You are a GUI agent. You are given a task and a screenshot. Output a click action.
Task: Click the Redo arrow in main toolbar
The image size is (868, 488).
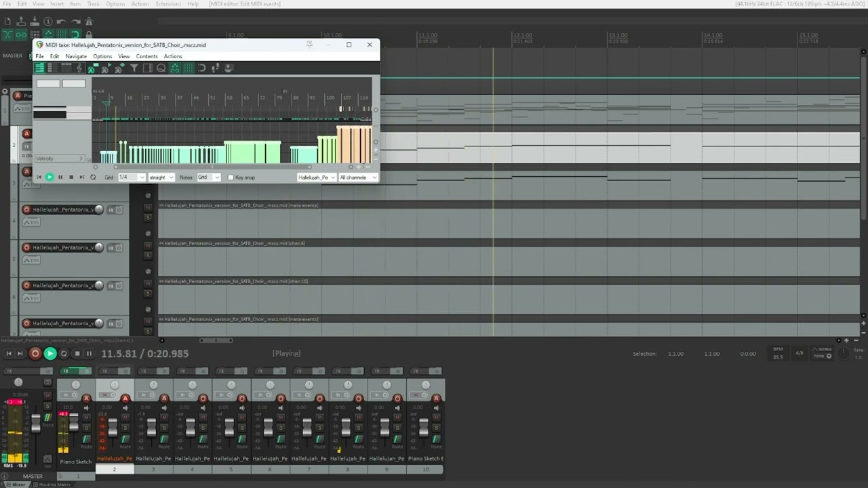tap(75, 22)
